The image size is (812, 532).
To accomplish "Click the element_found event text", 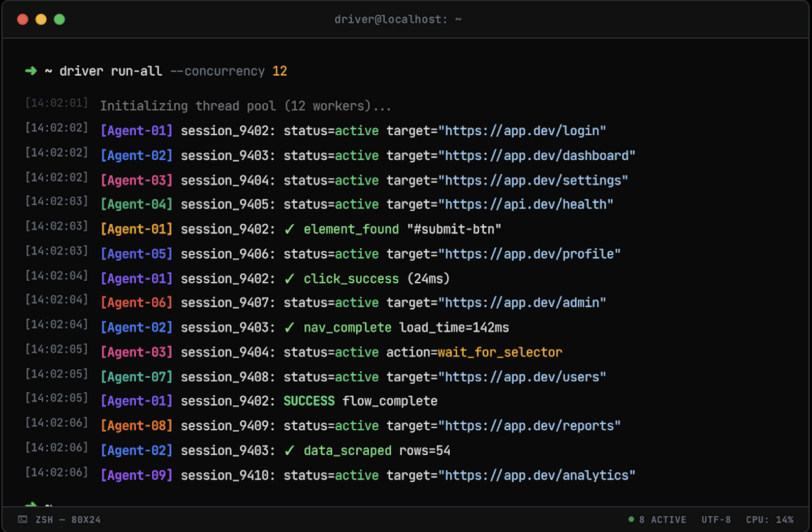I will click(351, 229).
